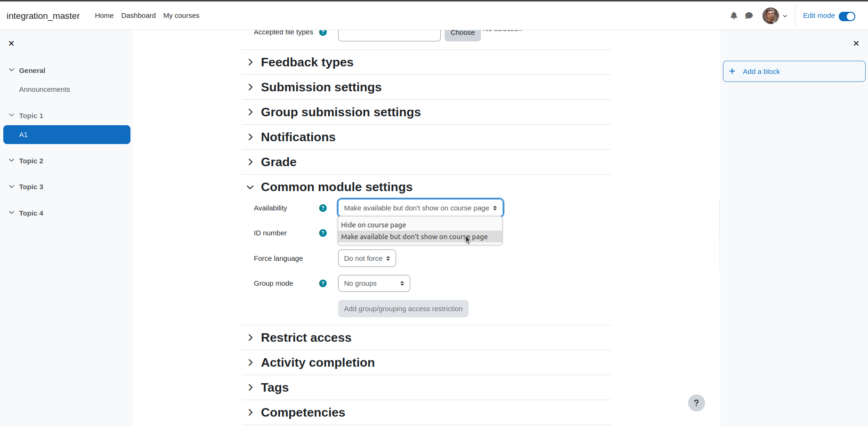Screen dimensions: 868x426
Task: Open help for ID number
Action: [323, 233]
